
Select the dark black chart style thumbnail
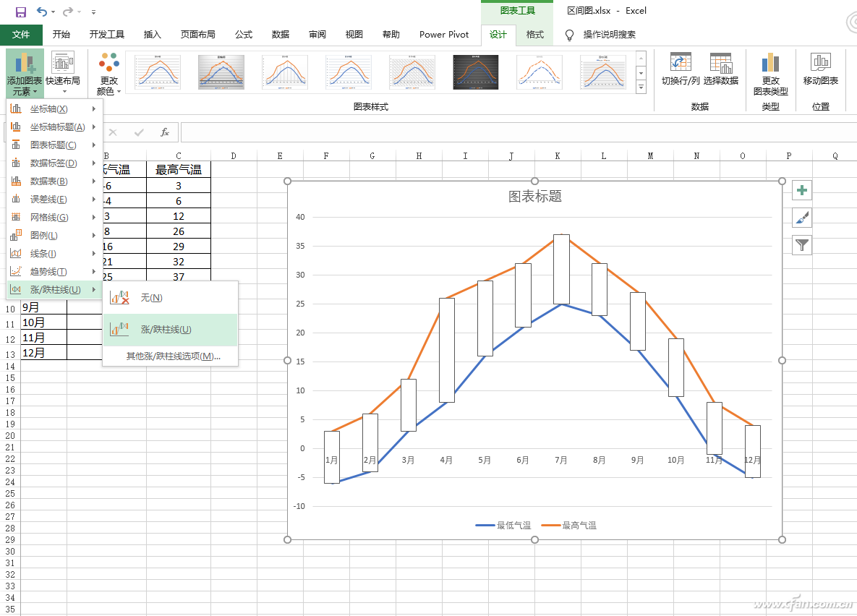click(x=475, y=72)
